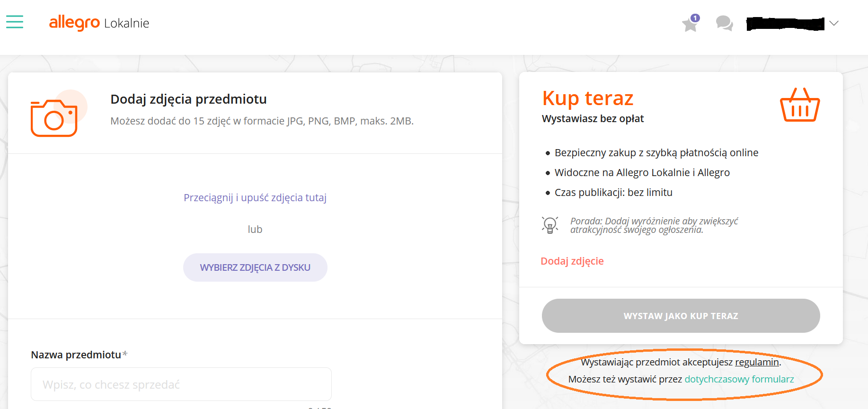This screenshot has height=409, width=868.
Task: Click the bullet Widoczne na Allegro Lokalnie i Allegro
Action: [642, 172]
